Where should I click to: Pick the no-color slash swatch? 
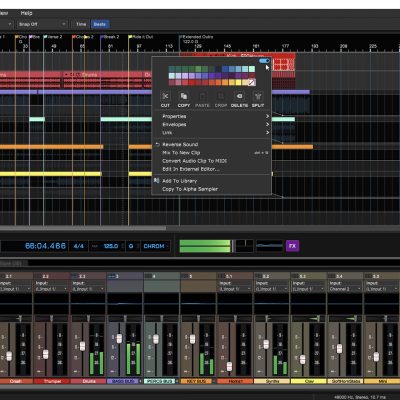coord(252,82)
